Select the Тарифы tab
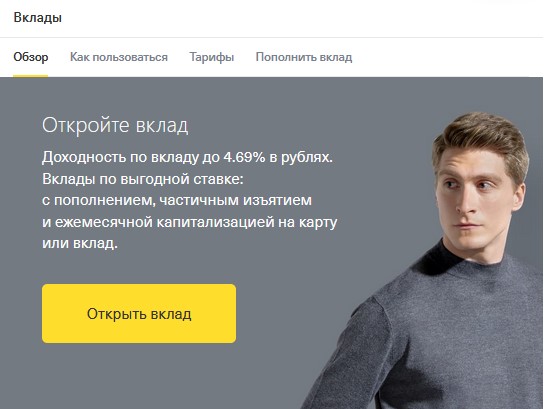 coord(212,57)
